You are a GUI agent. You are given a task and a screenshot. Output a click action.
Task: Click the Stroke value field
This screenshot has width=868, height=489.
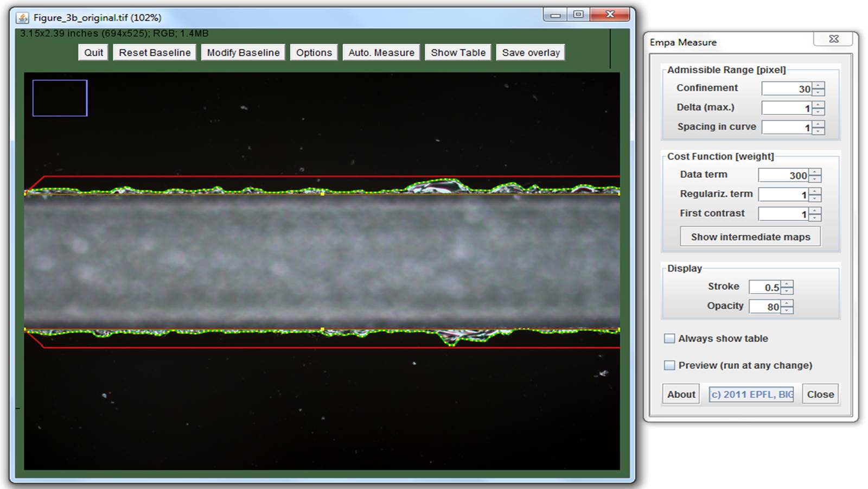pos(764,287)
